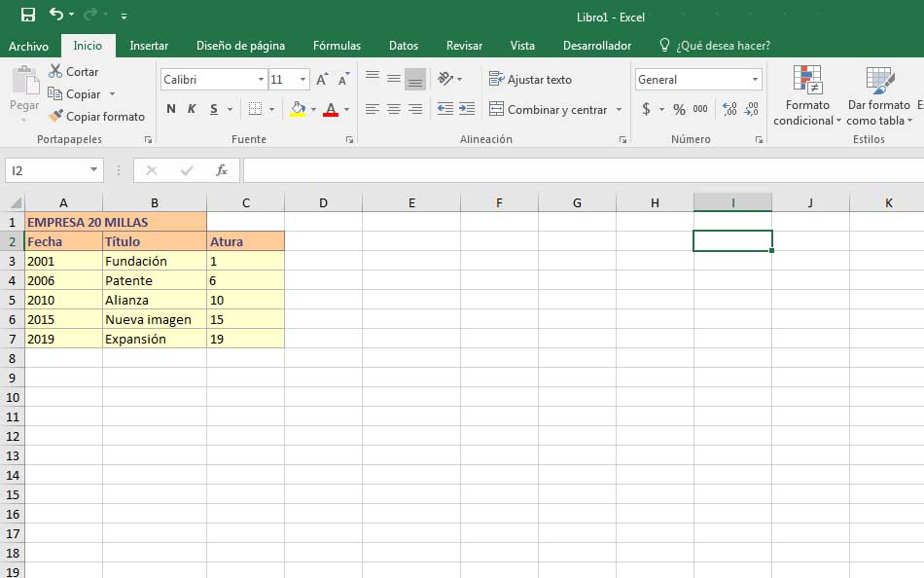The image size is (924, 578).
Task: Click the Copiar formato paintbrush icon
Action: click(55, 116)
